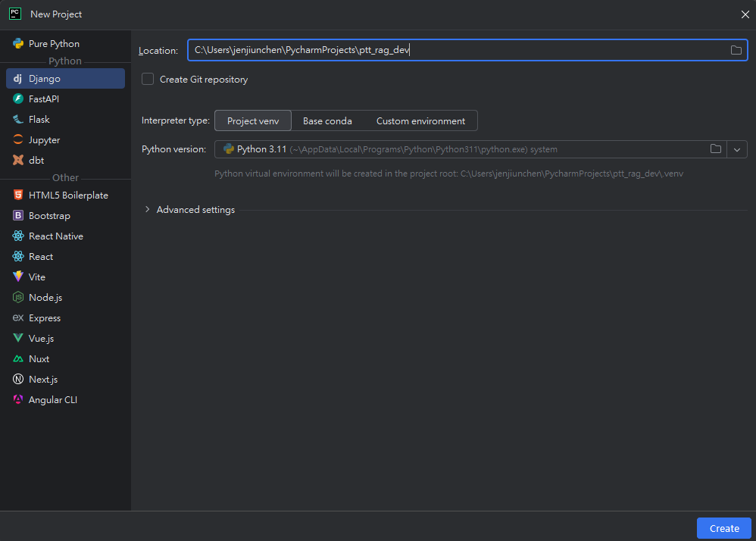
Task: Open the Python version dropdown arrow
Action: pyautogui.click(x=737, y=149)
